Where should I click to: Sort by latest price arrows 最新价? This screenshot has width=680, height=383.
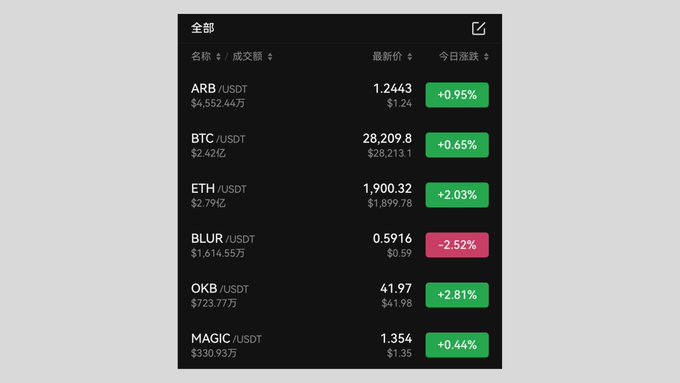click(x=409, y=57)
